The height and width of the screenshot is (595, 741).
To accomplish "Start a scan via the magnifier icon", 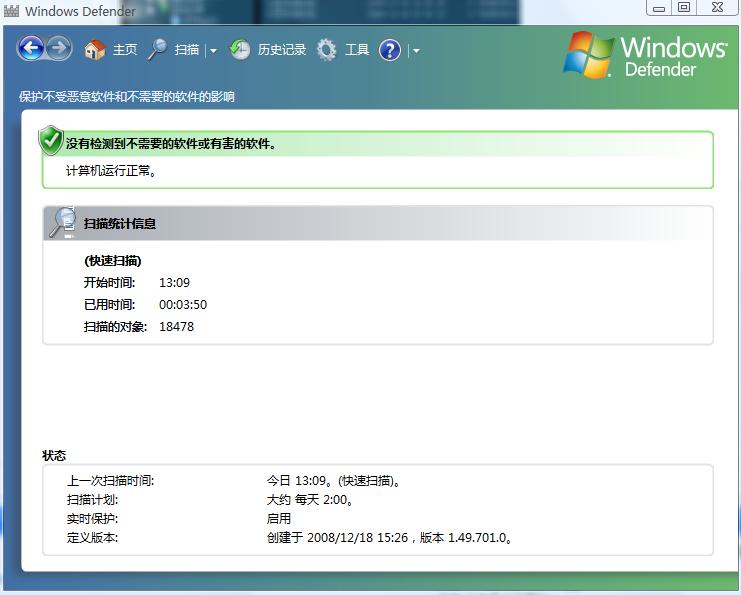I will coord(157,50).
